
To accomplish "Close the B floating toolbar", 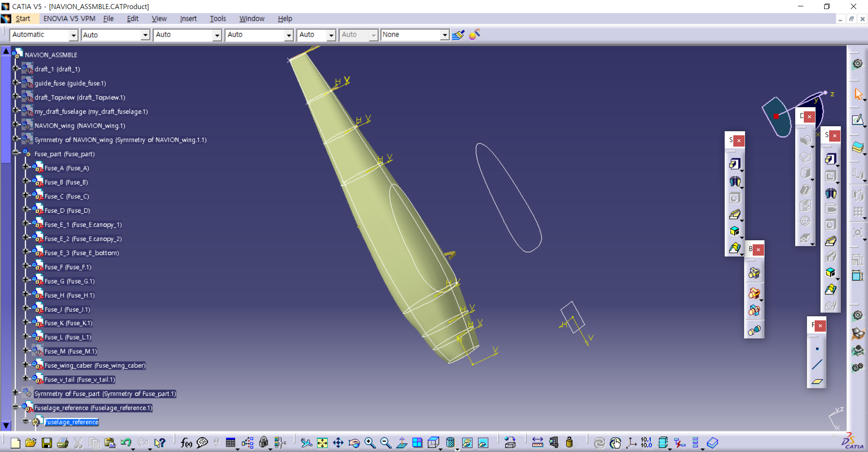I will [x=758, y=249].
